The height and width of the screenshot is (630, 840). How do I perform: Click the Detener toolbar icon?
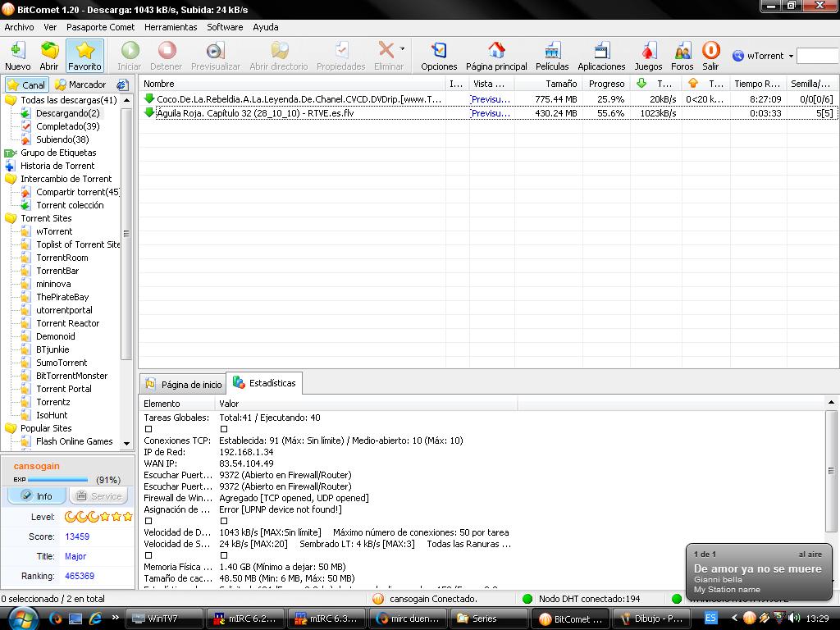[x=166, y=55]
